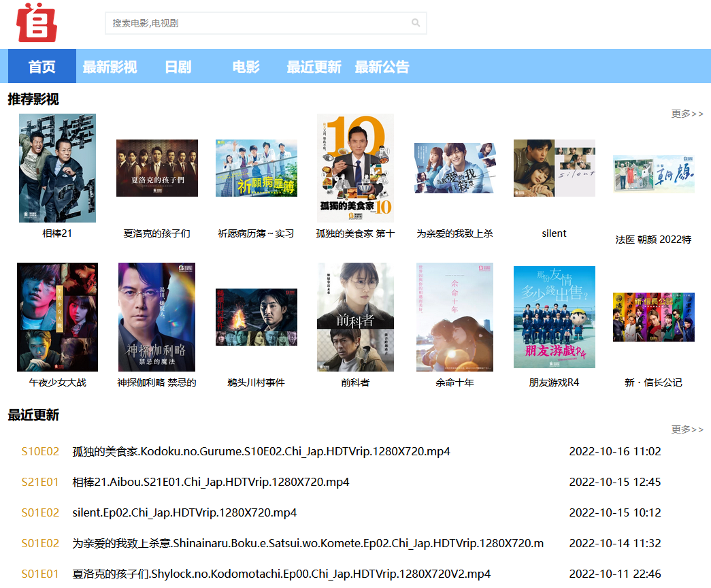Expand more recommended shows via 更多>>
This screenshot has width=711, height=588.
[x=687, y=114]
